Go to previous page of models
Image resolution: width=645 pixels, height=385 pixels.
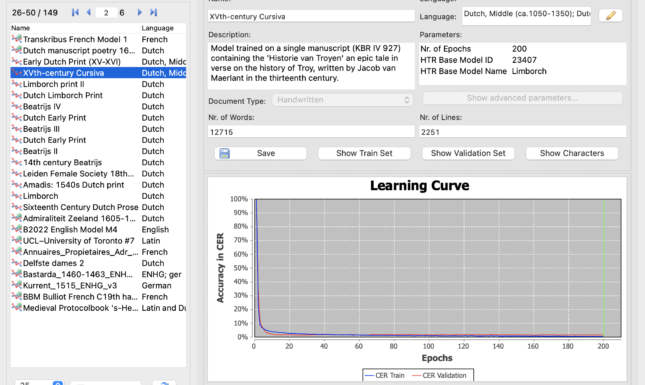coord(88,12)
